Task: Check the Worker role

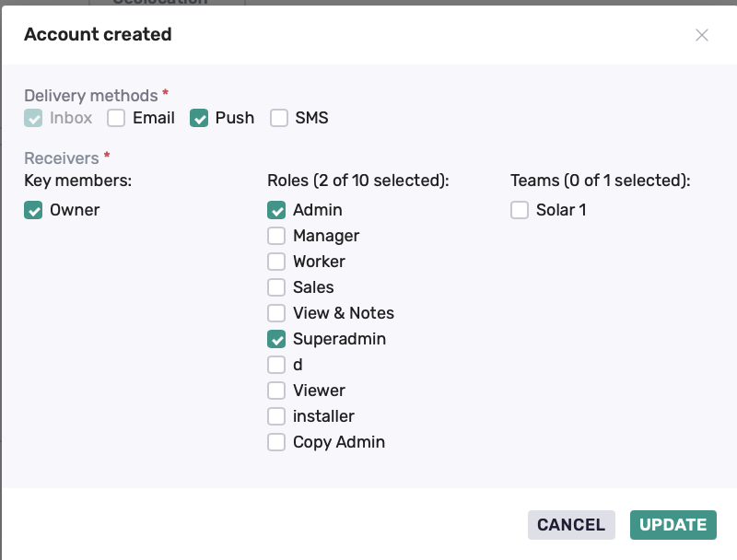Action: click(276, 262)
